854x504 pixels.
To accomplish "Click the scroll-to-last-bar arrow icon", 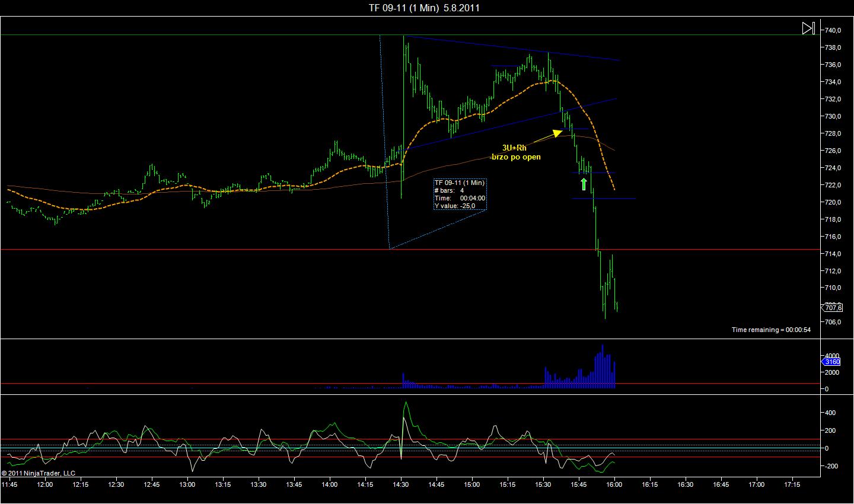I will (808, 28).
